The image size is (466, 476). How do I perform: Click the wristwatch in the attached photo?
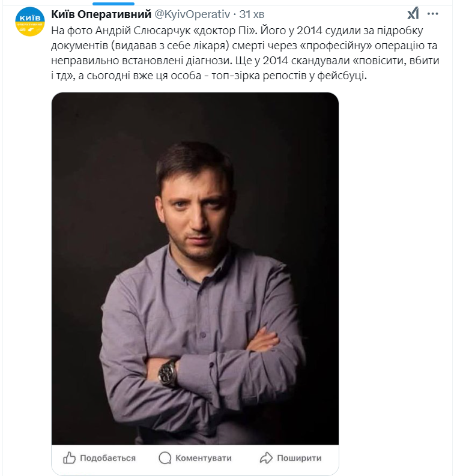tap(168, 373)
